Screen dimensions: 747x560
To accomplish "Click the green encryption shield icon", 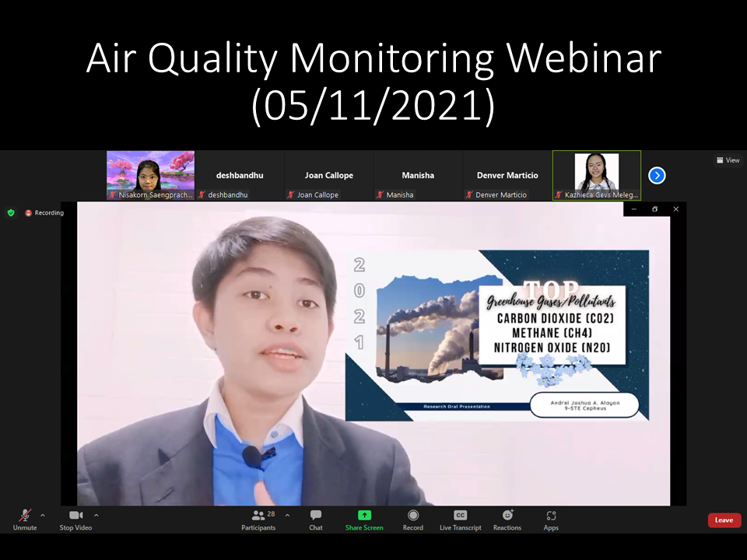I will coord(11,212).
